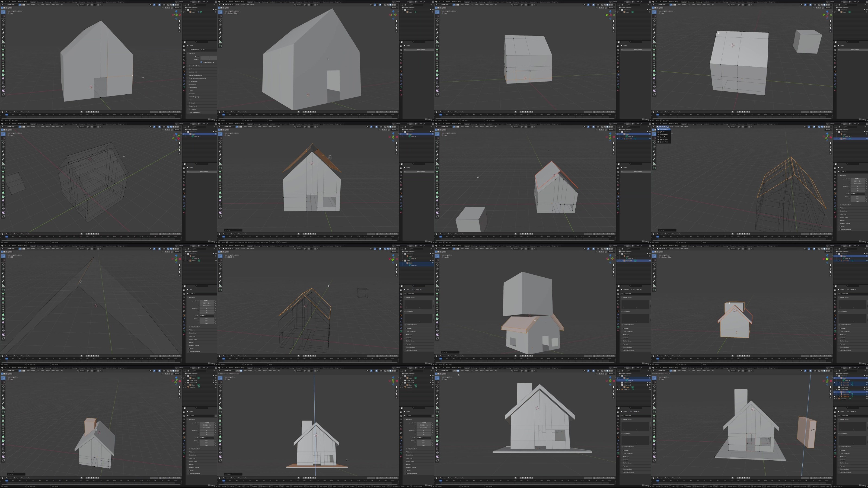The image size is (868, 488).
Task: Enable the Ambient Occlusion checkbox
Action: pos(190,66)
